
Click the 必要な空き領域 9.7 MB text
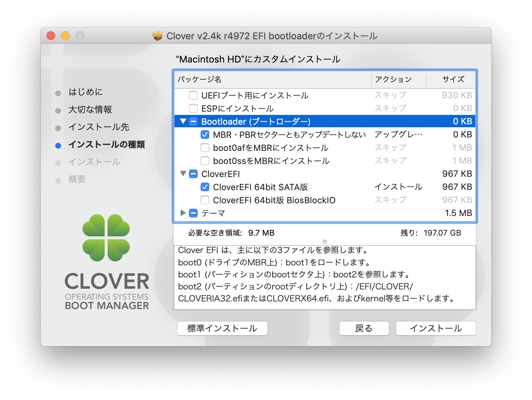pyautogui.click(x=231, y=233)
